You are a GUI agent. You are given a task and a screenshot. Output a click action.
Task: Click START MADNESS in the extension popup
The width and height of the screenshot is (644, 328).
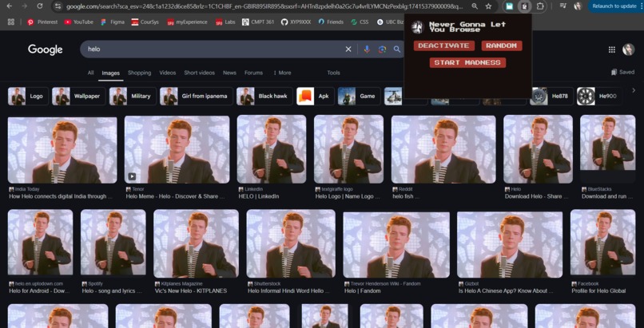tap(467, 63)
